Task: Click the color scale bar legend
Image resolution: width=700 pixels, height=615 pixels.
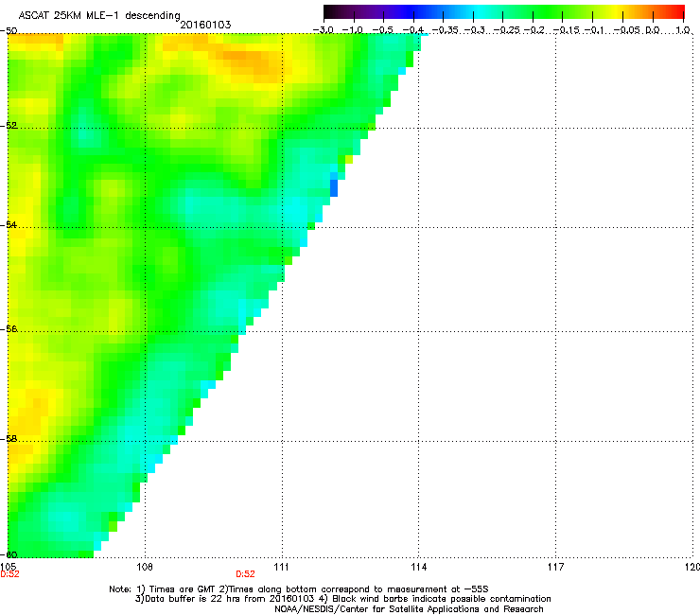Action: (504, 12)
